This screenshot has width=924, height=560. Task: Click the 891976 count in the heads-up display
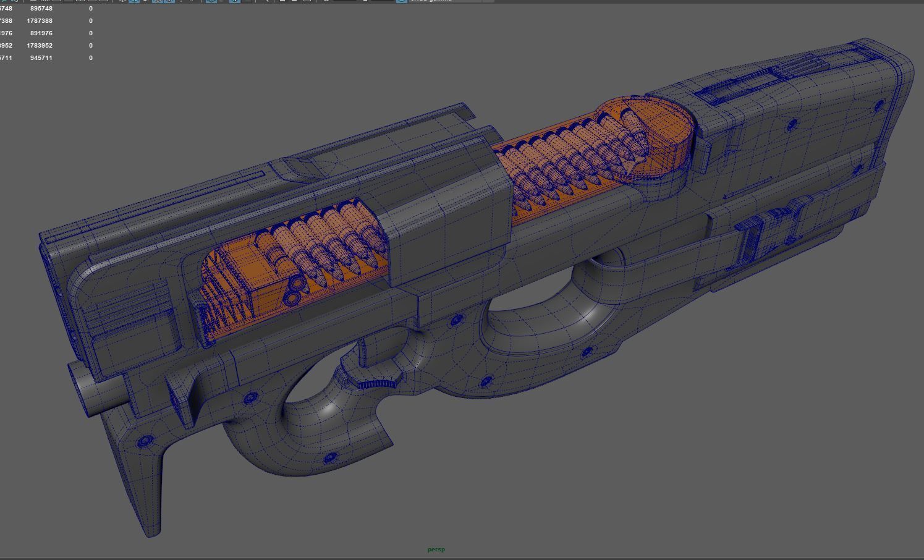[41, 33]
